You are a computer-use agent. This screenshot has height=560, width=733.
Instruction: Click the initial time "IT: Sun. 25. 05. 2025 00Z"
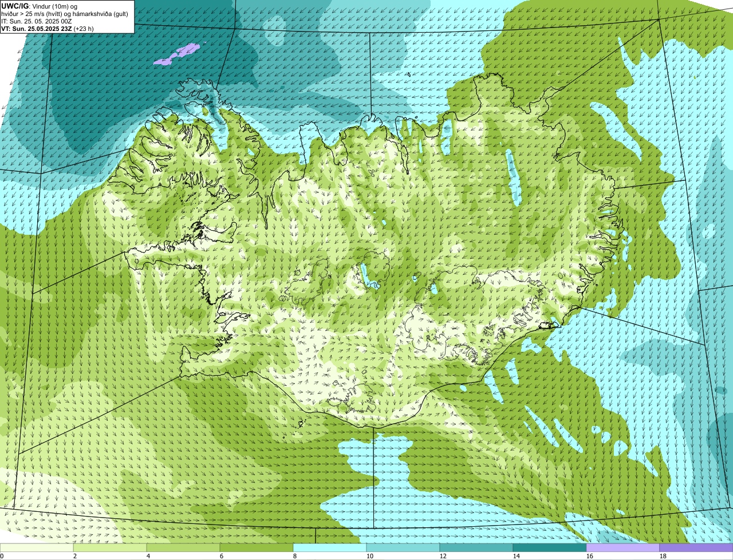(x=37, y=21)
